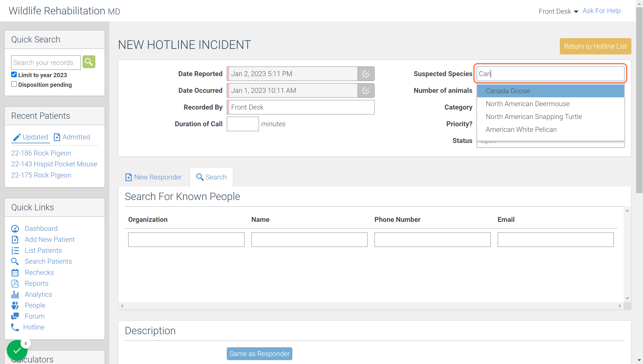Click the Recorded By field

click(x=301, y=107)
